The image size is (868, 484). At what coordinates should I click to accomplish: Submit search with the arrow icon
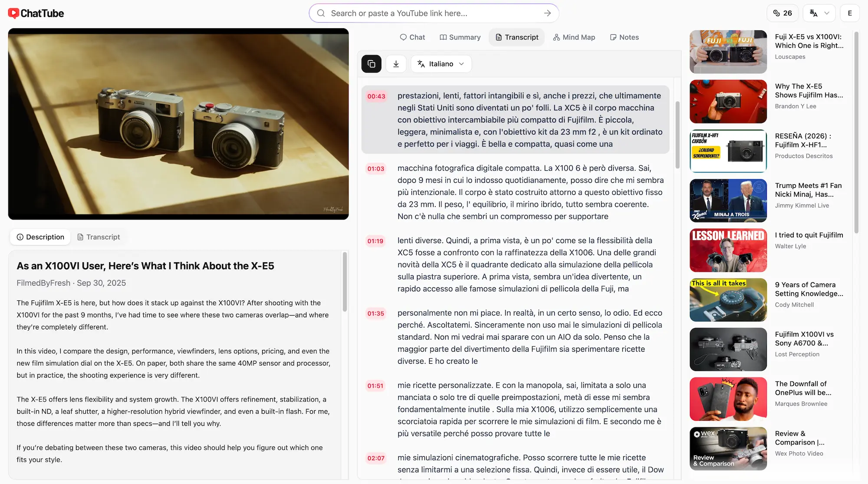[547, 13]
